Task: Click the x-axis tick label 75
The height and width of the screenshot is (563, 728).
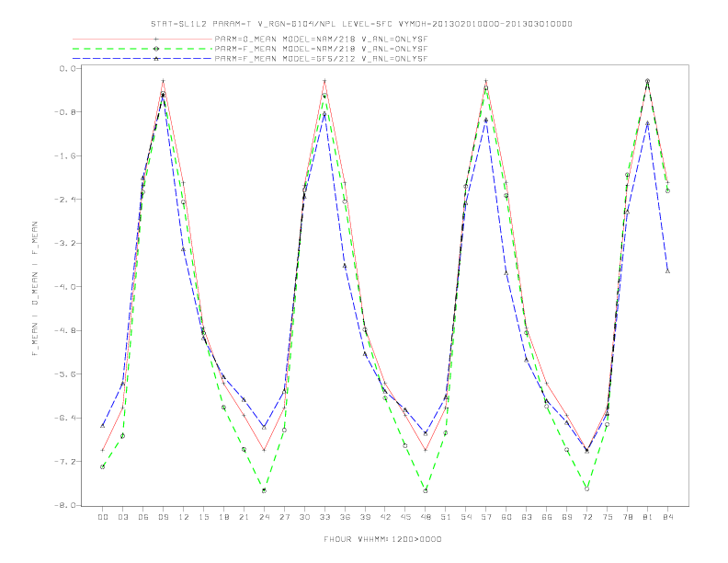Action: (x=608, y=517)
